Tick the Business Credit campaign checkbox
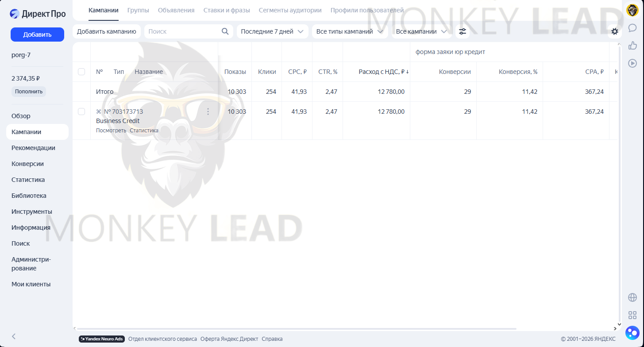Image resolution: width=644 pixels, height=347 pixels. [81, 112]
